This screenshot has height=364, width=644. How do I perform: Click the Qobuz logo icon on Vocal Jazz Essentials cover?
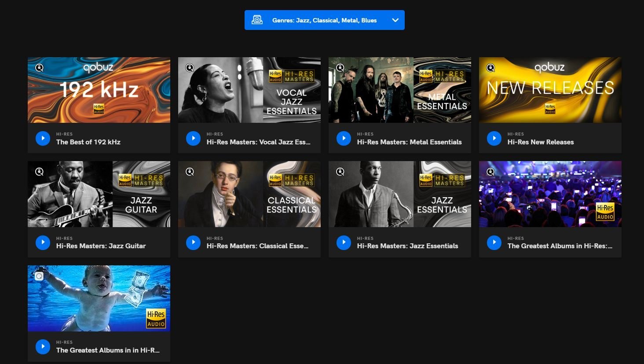(190, 68)
